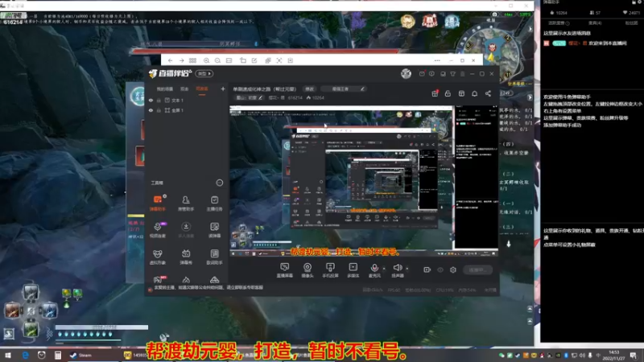Click the connecting start-stream button
This screenshot has width=644, height=362.
[x=478, y=269]
